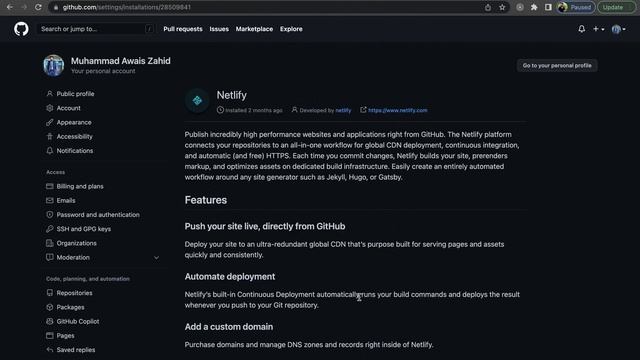
Task: Expand the Moderation section chevron
Action: click(x=156, y=258)
